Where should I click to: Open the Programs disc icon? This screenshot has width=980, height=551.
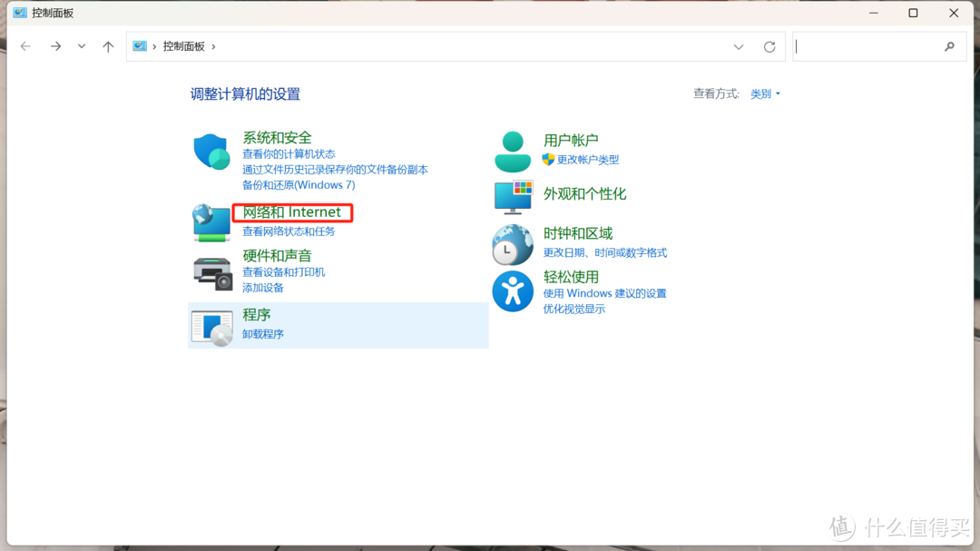[211, 328]
